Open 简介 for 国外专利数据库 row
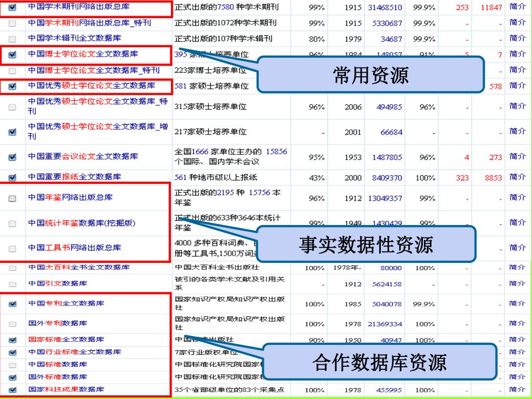532x399 pixels. (x=517, y=323)
